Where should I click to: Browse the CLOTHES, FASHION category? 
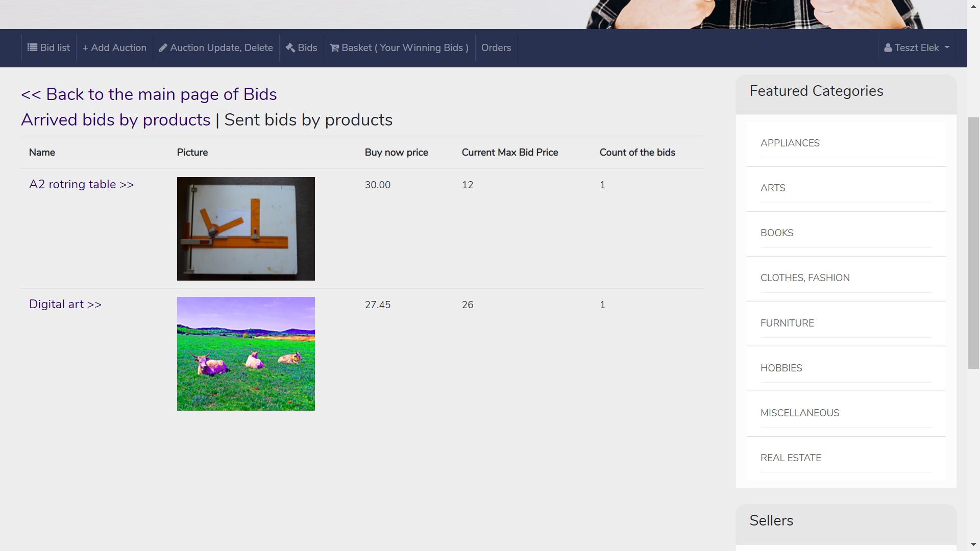(804, 278)
